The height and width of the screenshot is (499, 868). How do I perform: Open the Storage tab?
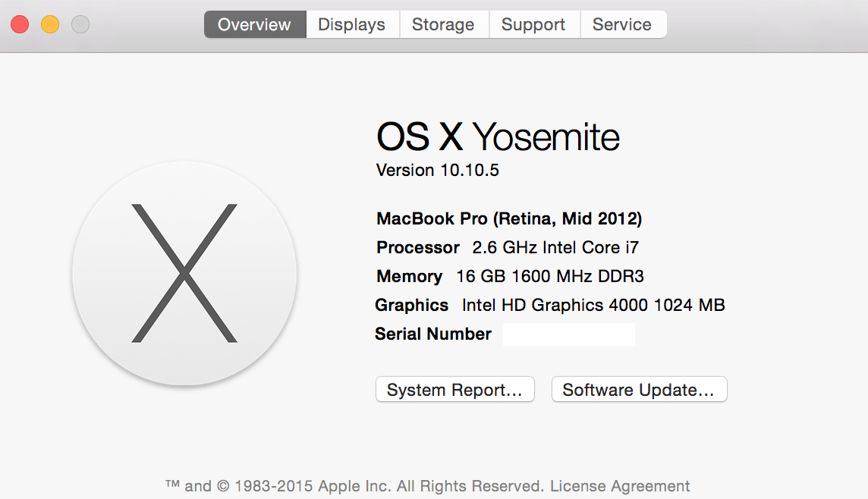pyautogui.click(x=443, y=24)
